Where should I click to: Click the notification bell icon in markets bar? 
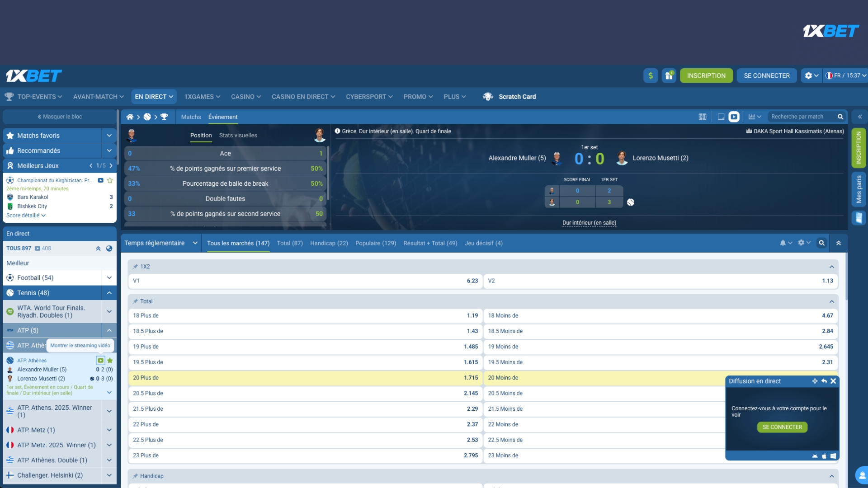[783, 243]
